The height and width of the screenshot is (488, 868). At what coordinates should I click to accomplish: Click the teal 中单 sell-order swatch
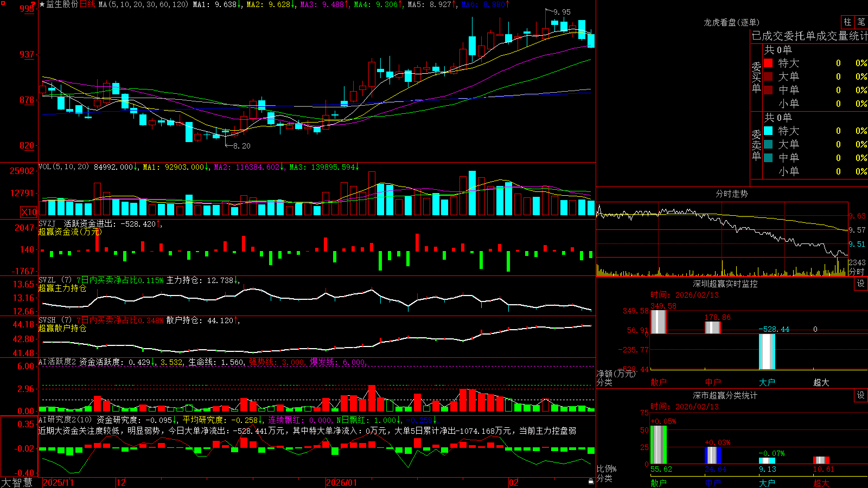(768, 158)
